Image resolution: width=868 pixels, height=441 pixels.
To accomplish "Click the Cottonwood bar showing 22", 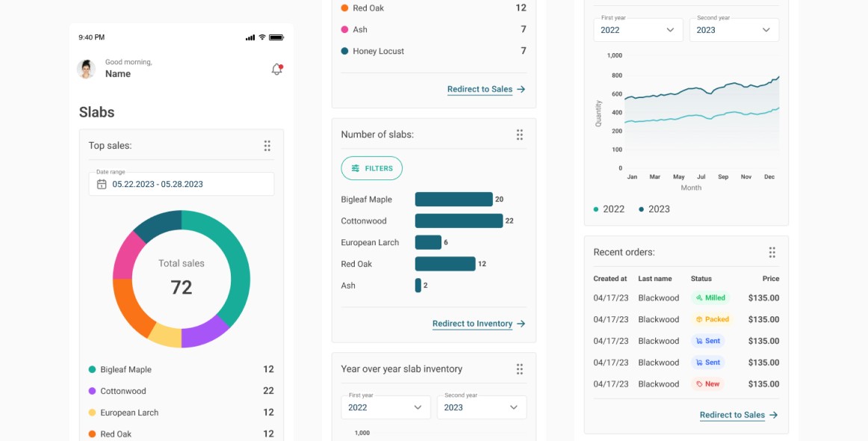I will (x=459, y=221).
